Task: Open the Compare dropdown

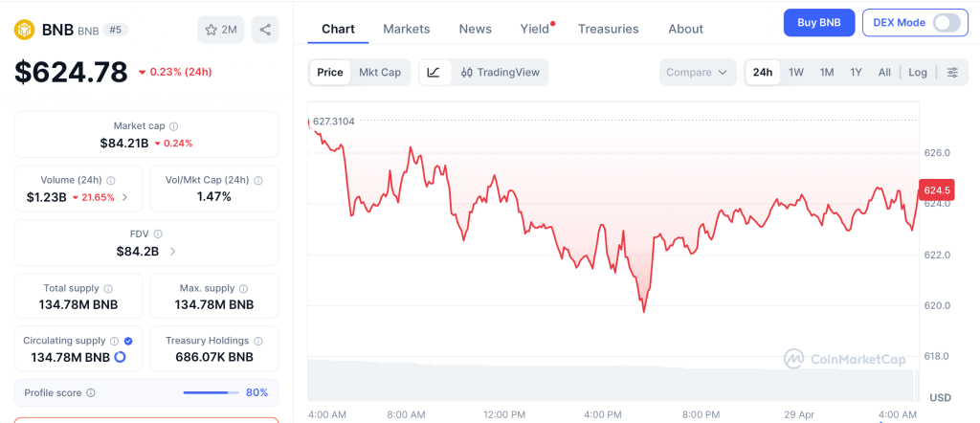Action: [697, 72]
